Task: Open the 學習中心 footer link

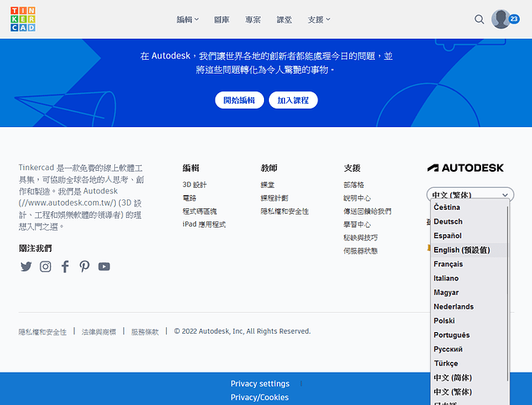Action: (357, 224)
